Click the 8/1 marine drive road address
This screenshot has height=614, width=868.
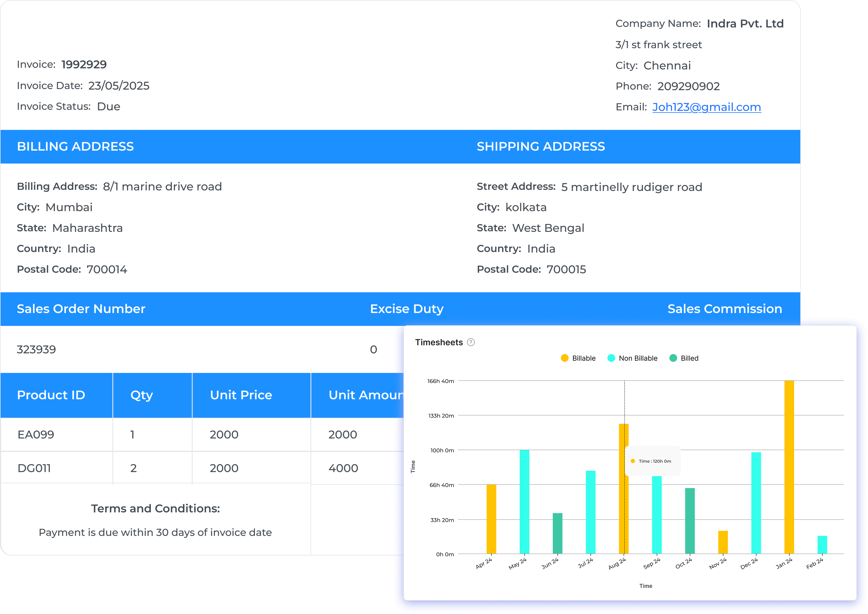coord(162,186)
